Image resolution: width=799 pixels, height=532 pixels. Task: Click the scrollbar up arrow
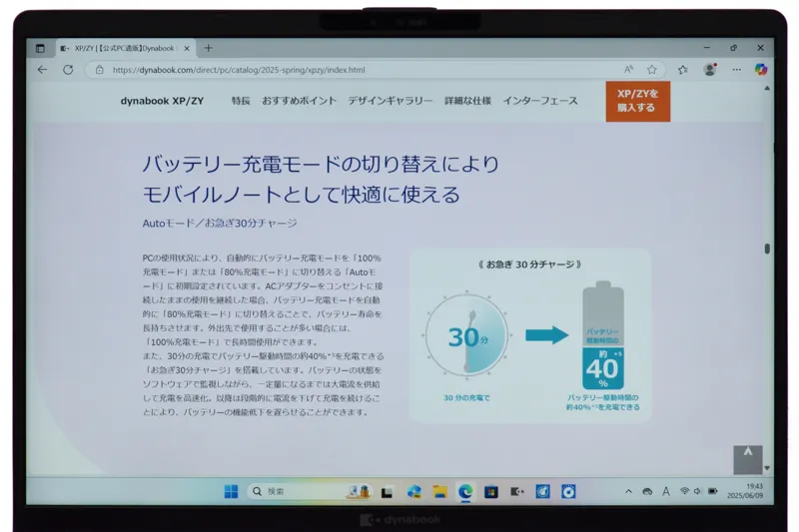coord(767,89)
